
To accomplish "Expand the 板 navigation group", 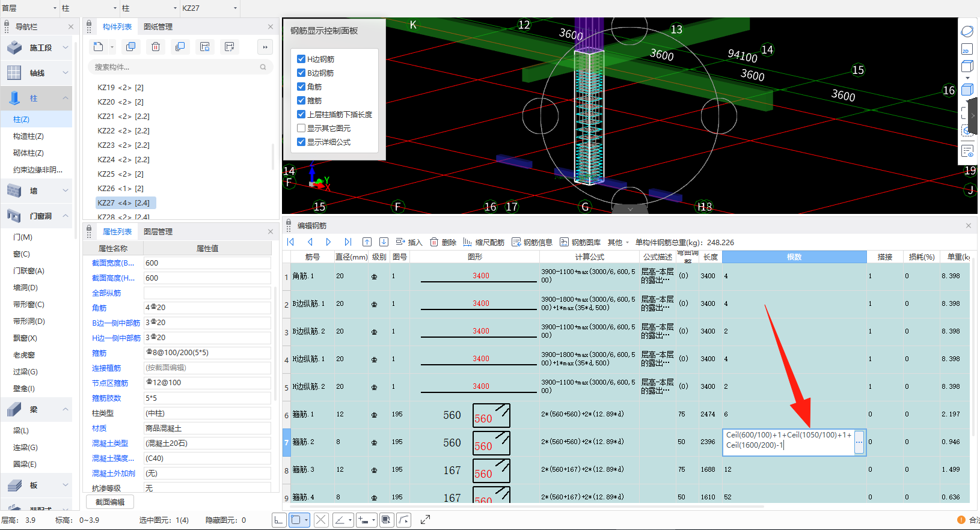I will tap(66, 485).
